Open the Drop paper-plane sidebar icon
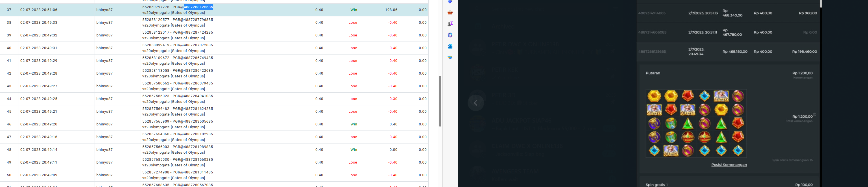This screenshot has width=868, height=187. click(450, 58)
